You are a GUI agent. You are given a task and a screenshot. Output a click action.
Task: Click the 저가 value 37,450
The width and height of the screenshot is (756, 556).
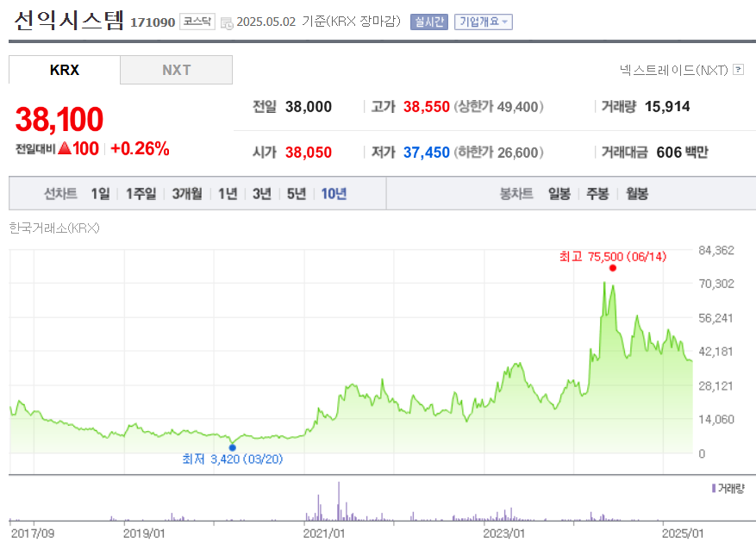(426, 153)
